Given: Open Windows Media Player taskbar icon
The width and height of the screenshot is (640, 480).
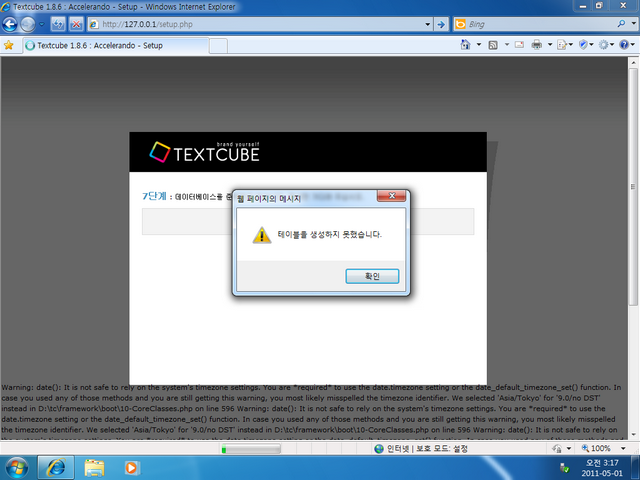Looking at the screenshot, I should point(132,468).
